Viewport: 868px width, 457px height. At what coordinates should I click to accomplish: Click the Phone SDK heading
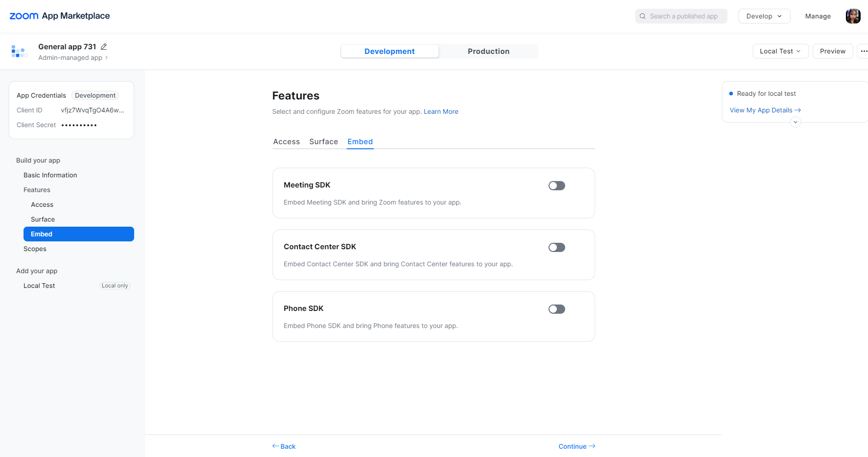pyautogui.click(x=303, y=308)
